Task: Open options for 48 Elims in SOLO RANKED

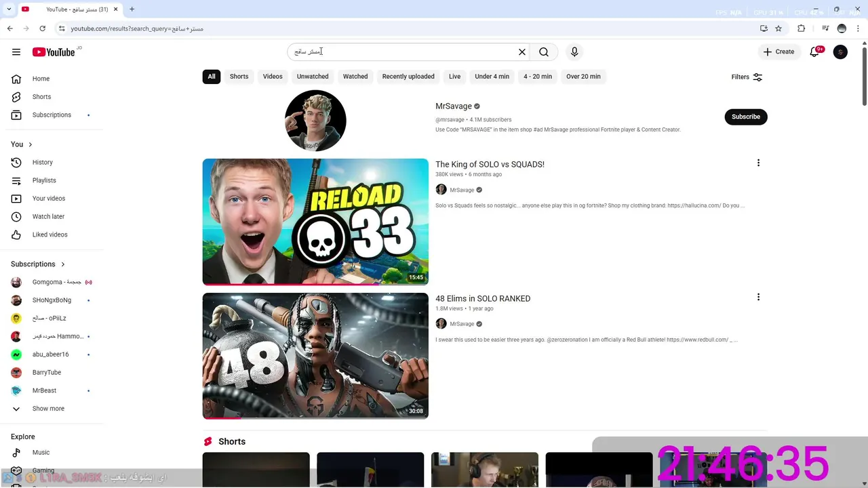Action: pos(758,297)
